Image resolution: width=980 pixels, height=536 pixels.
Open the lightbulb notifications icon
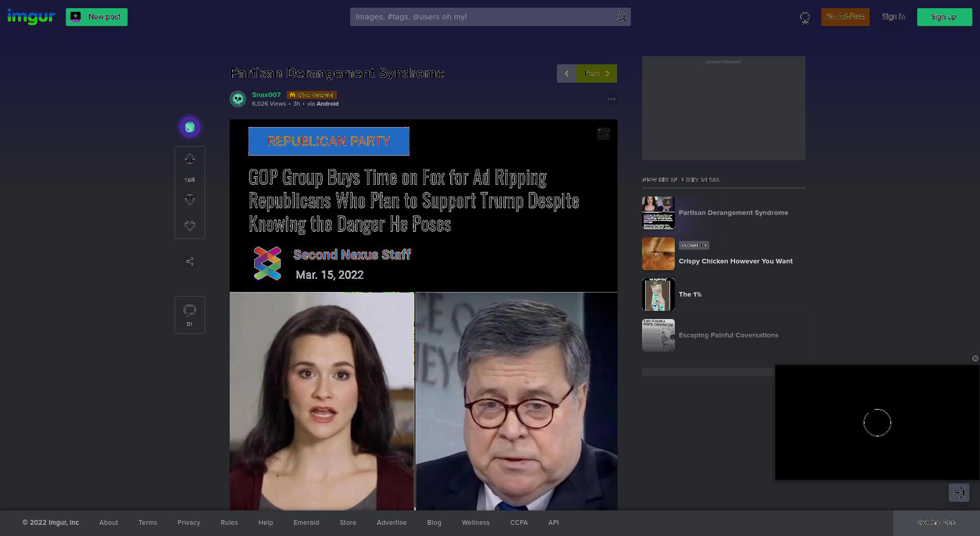(x=805, y=18)
